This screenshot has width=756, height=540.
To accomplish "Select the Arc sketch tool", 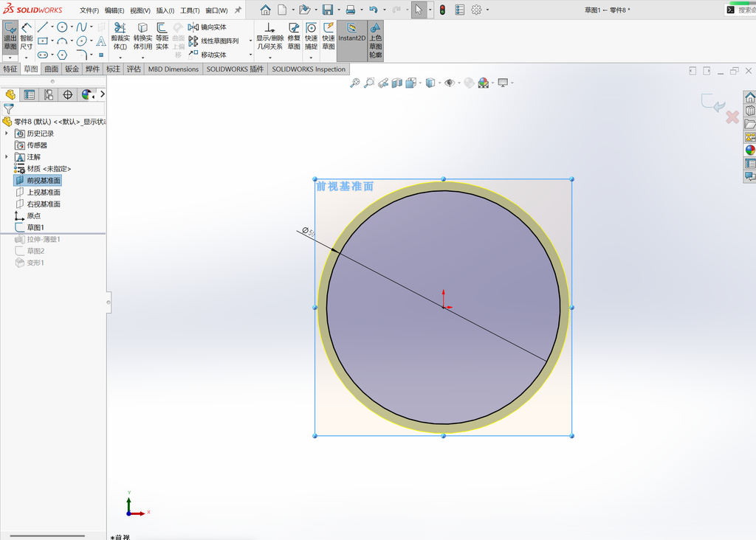I will (62, 41).
